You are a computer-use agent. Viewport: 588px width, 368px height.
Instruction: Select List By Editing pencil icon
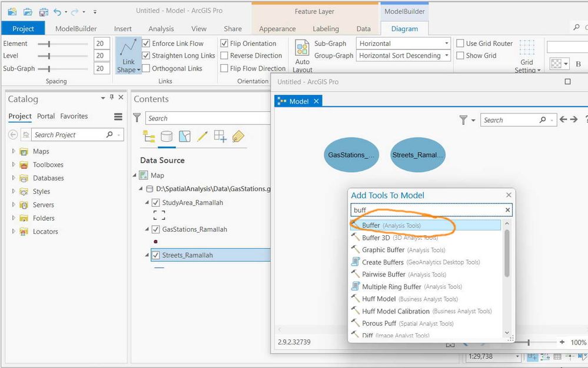coord(202,136)
